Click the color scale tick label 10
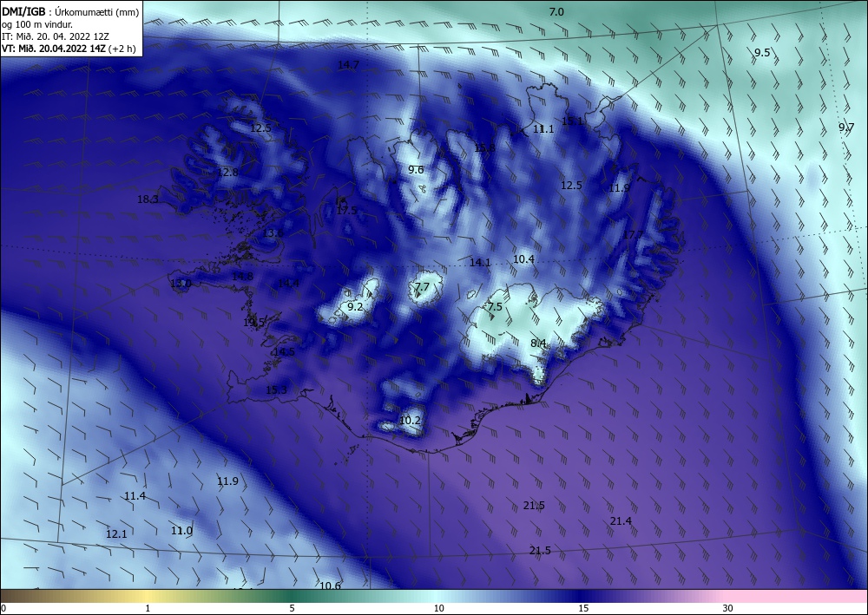 click(438, 609)
